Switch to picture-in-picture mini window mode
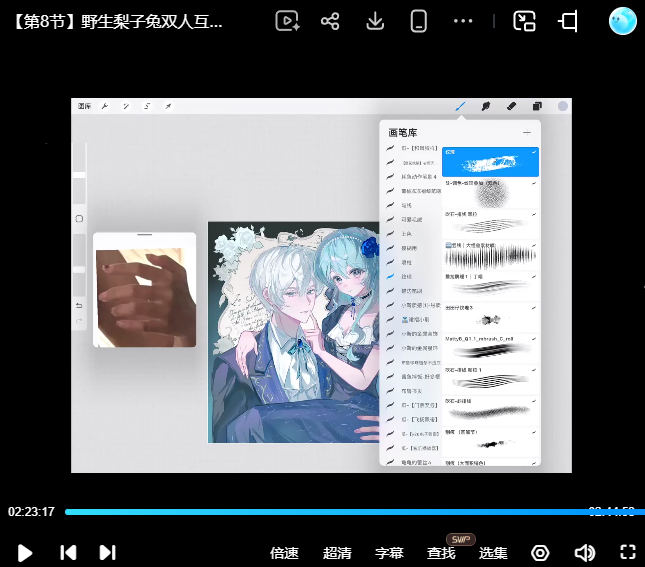This screenshot has height=567, width=645. [524, 21]
